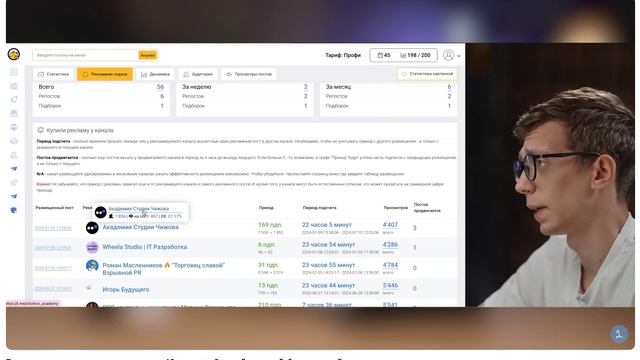Image resolution: width=640 pixels, height=360 pixels.
Task: Click the 23 часов 44 минут period text
Action: 328,285
